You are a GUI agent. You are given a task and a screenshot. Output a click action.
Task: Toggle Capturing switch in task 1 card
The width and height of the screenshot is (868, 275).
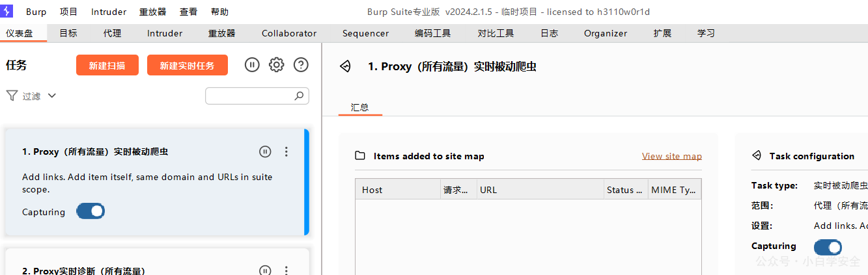(91, 211)
